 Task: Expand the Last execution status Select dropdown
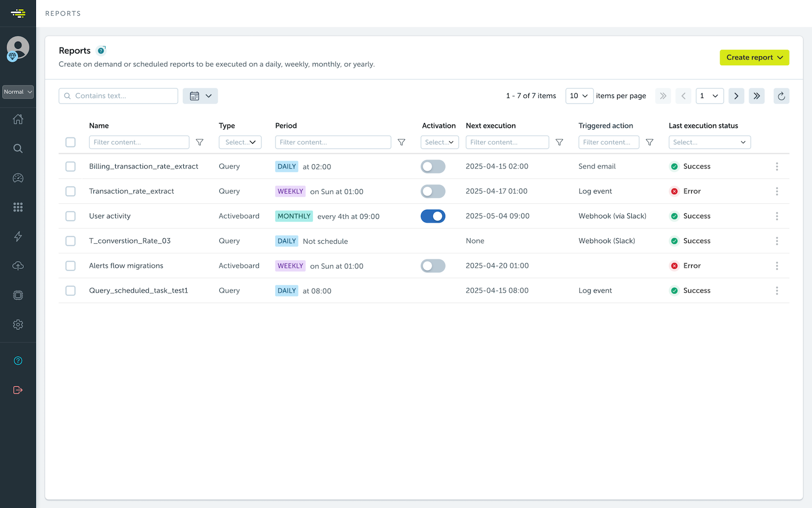[709, 142]
